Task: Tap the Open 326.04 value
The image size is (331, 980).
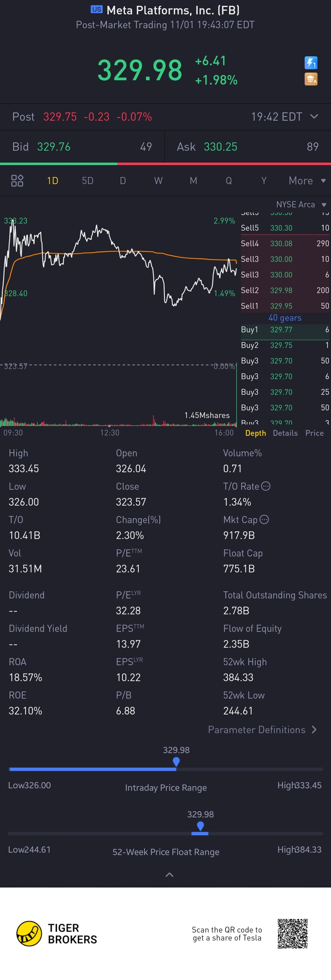Action: point(131,469)
